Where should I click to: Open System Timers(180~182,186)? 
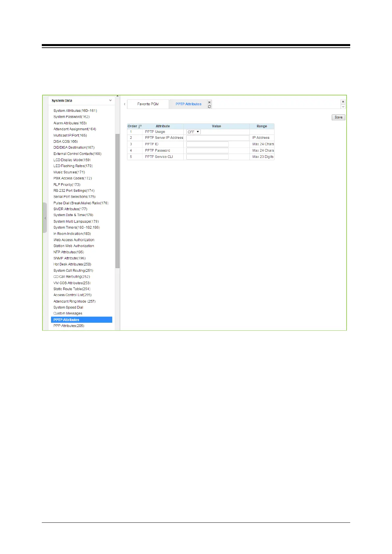pyautogui.click(x=76, y=227)
